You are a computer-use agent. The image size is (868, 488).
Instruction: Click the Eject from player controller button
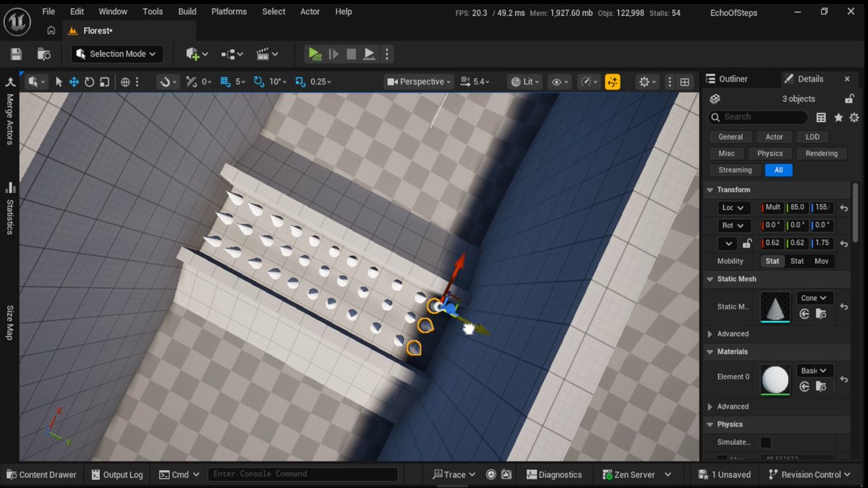(x=369, y=54)
